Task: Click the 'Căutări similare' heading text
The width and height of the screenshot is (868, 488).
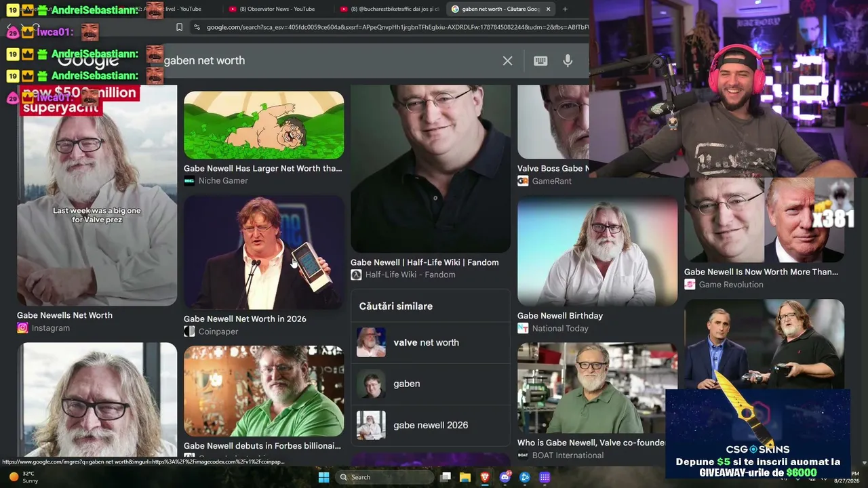Action: click(x=396, y=306)
